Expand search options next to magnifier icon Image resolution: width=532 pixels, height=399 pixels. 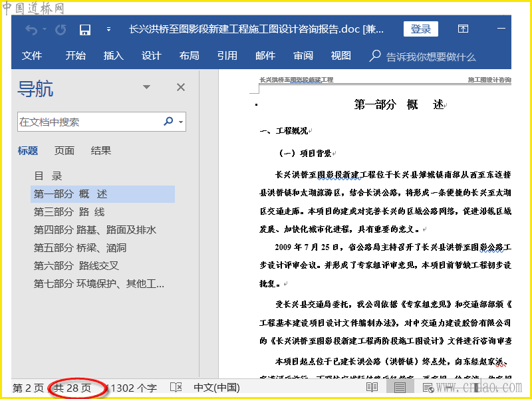click(181, 122)
